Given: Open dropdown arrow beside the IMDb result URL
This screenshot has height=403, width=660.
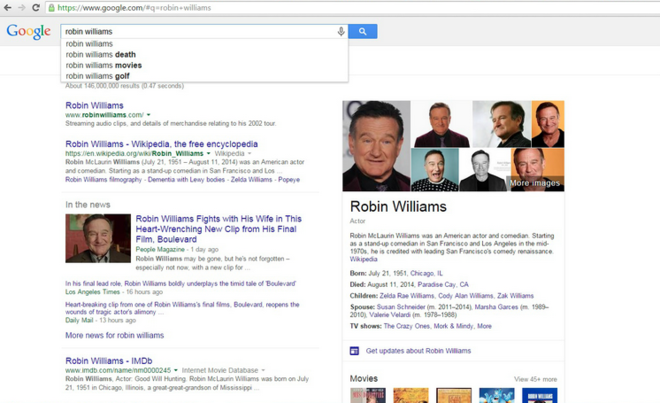Looking at the screenshot, I should tap(176, 370).
